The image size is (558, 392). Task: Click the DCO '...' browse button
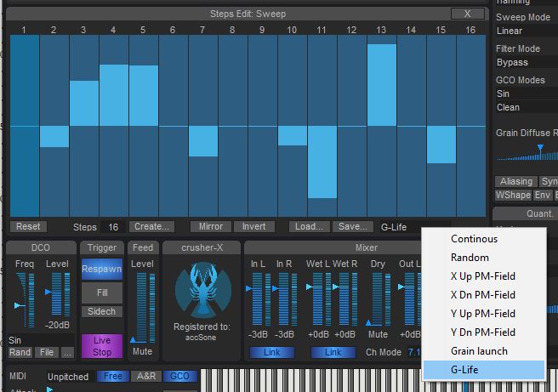pyautogui.click(x=67, y=353)
